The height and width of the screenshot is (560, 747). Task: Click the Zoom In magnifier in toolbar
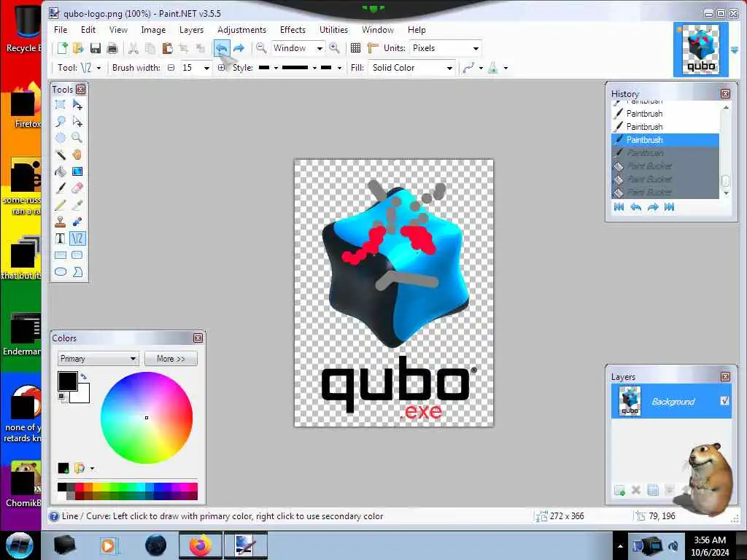334,47
